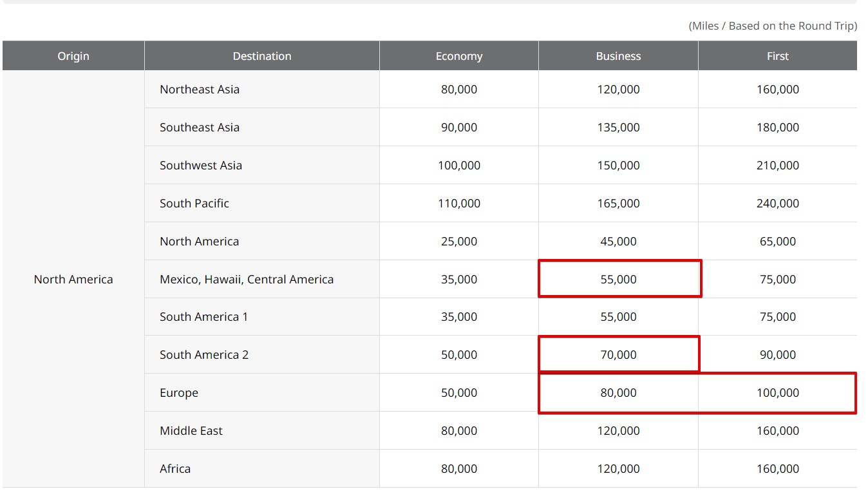Image resolution: width=868 pixels, height=496 pixels.
Task: Click the Origin column header
Action: click(x=73, y=55)
